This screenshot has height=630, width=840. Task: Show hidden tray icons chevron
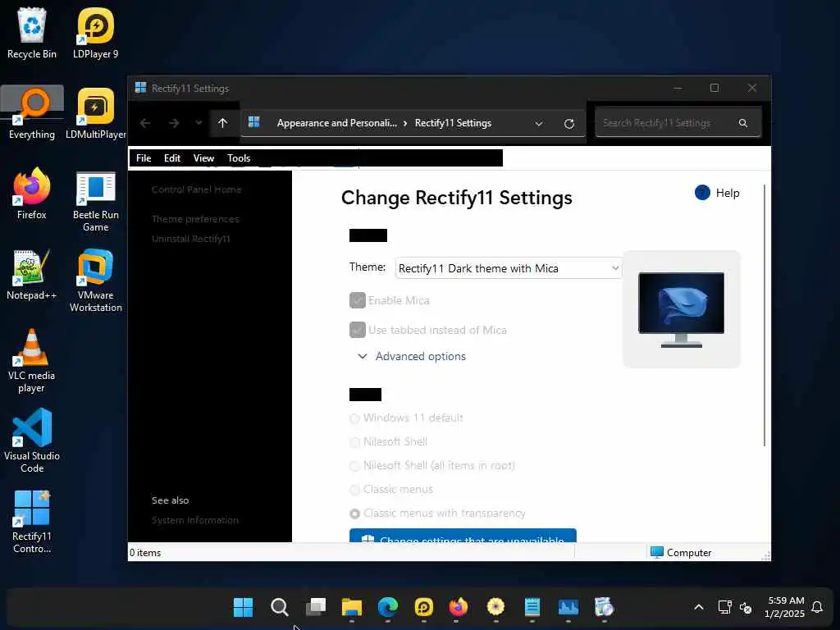tap(699, 607)
